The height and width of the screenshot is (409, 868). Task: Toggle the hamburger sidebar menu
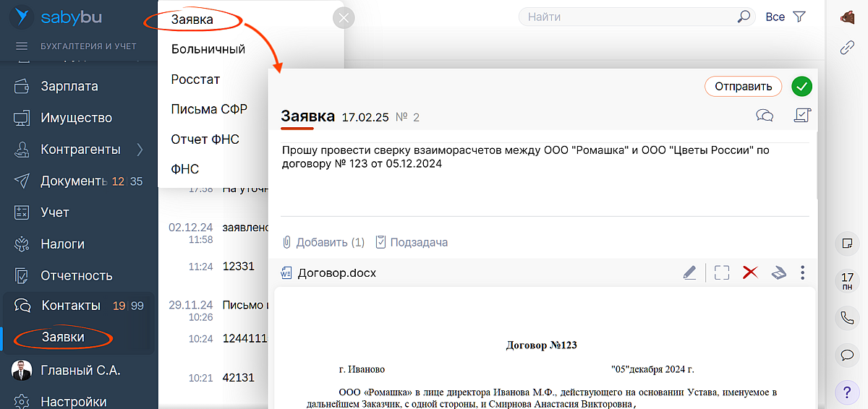click(22, 46)
